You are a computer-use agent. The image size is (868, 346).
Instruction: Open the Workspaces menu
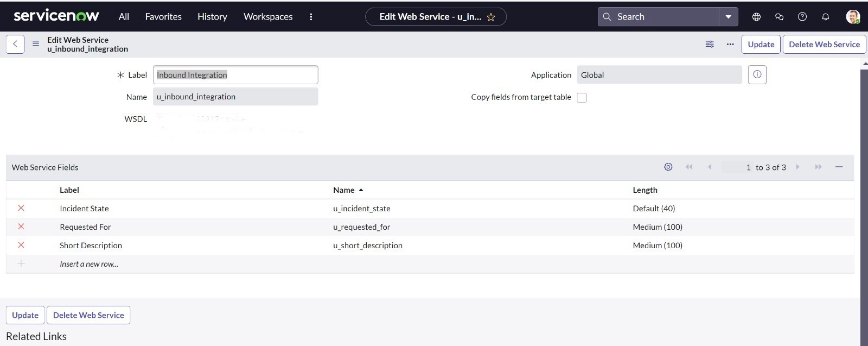[x=268, y=17]
